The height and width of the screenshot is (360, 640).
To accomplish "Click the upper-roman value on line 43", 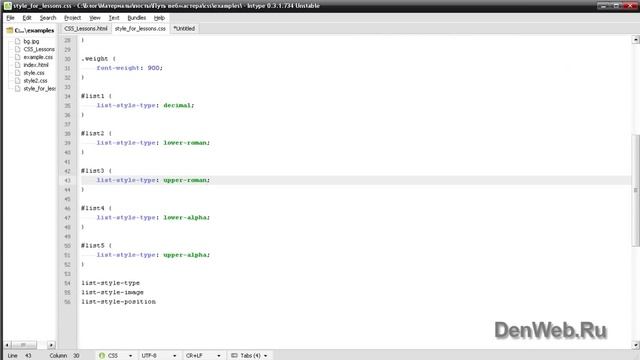I will click(185, 180).
